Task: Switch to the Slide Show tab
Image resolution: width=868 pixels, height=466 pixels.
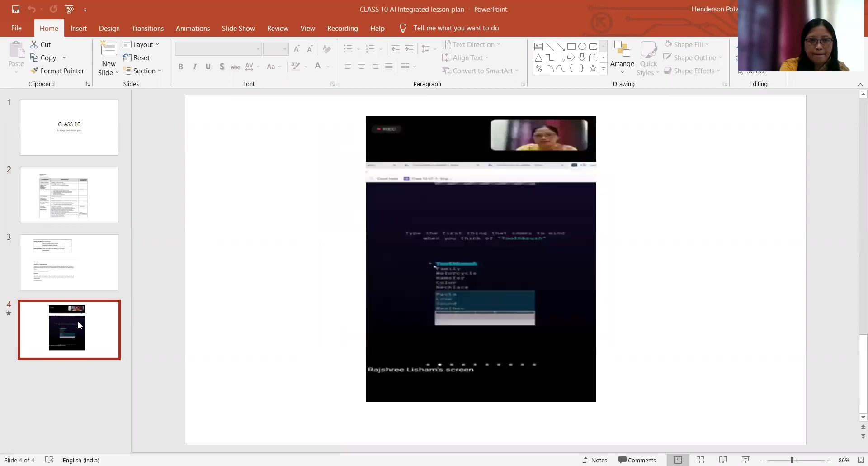Action: pyautogui.click(x=238, y=28)
